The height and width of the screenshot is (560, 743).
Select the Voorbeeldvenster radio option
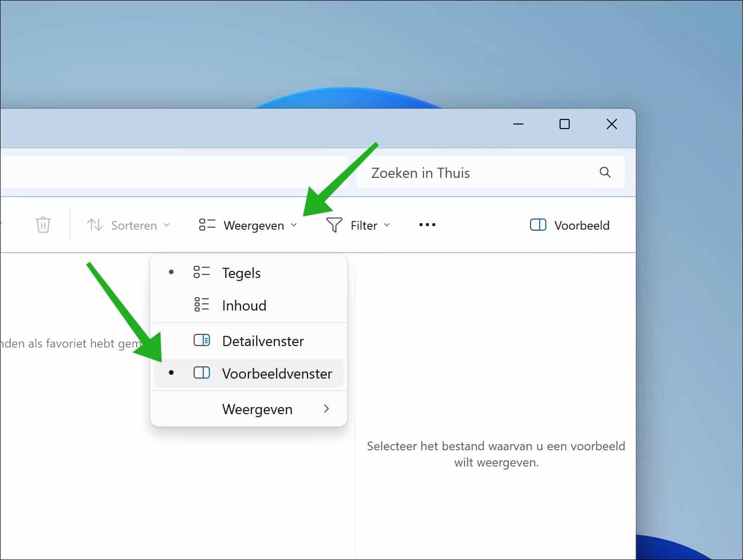171,372
